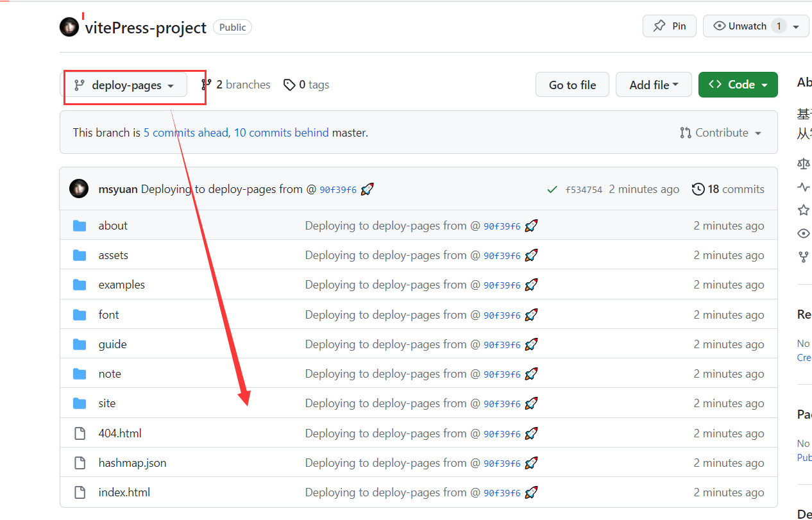Click the green check status icon
Screen dimensions: 812x520
[x=552, y=189]
